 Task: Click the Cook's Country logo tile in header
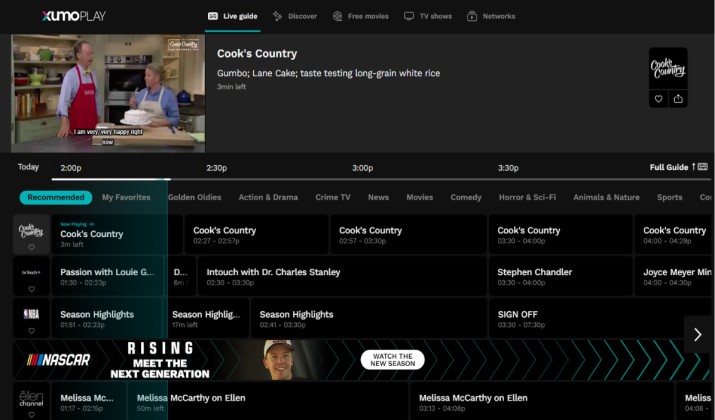click(x=668, y=69)
